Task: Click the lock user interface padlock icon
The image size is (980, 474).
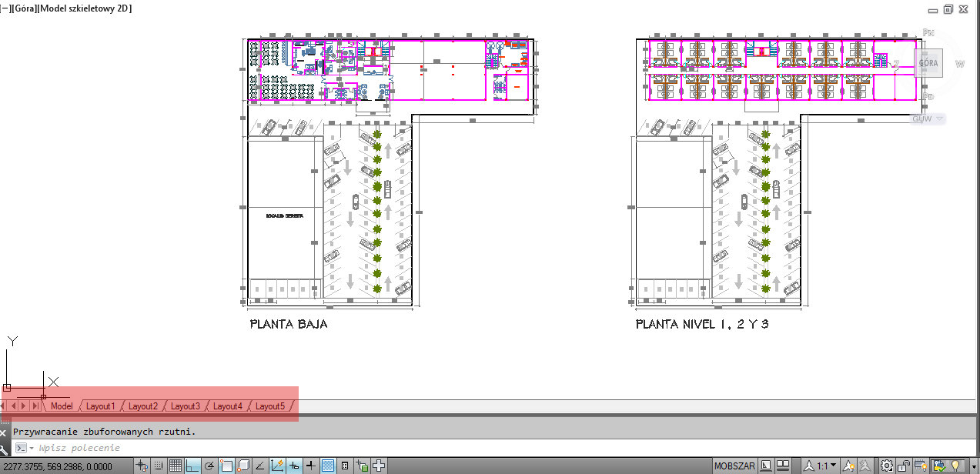Action: click(x=902, y=465)
